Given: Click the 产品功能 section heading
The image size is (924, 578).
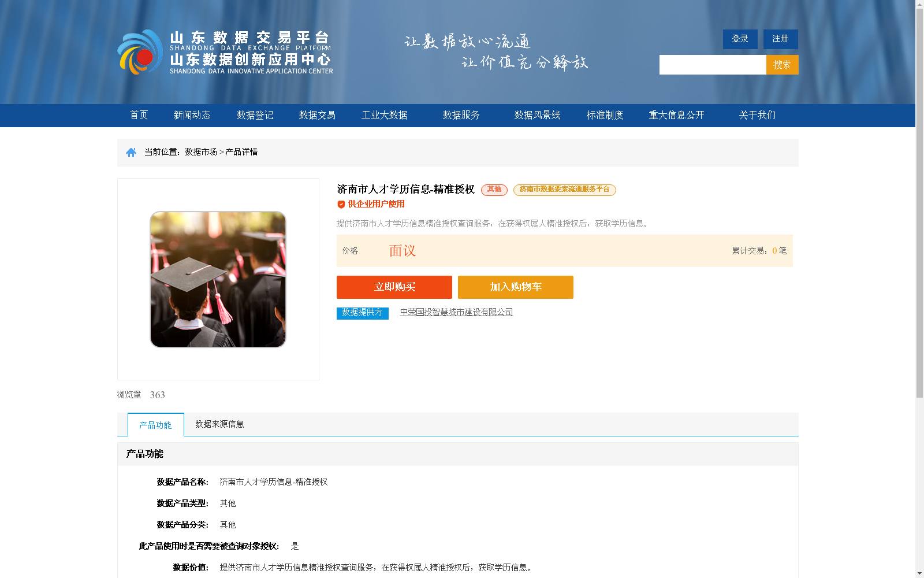Looking at the screenshot, I should pos(145,454).
